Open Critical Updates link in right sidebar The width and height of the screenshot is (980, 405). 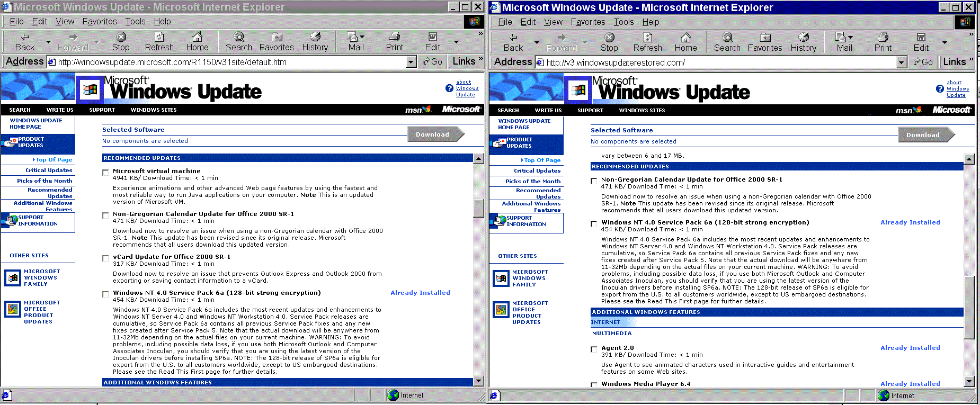[x=537, y=170]
